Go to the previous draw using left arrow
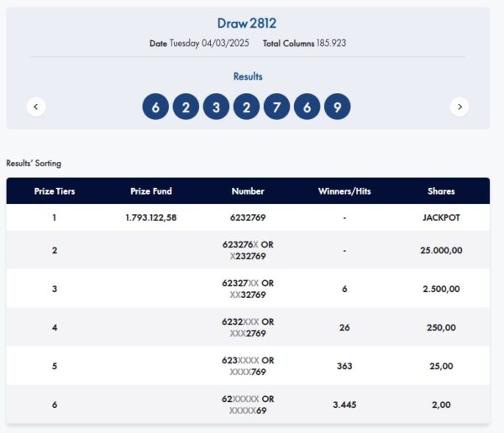 35,107
